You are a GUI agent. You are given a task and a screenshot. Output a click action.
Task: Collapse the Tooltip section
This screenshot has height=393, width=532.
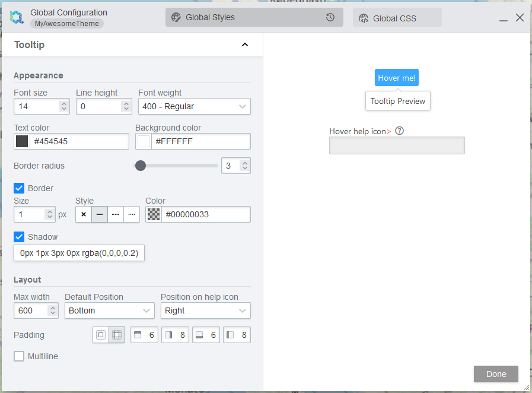(x=245, y=45)
